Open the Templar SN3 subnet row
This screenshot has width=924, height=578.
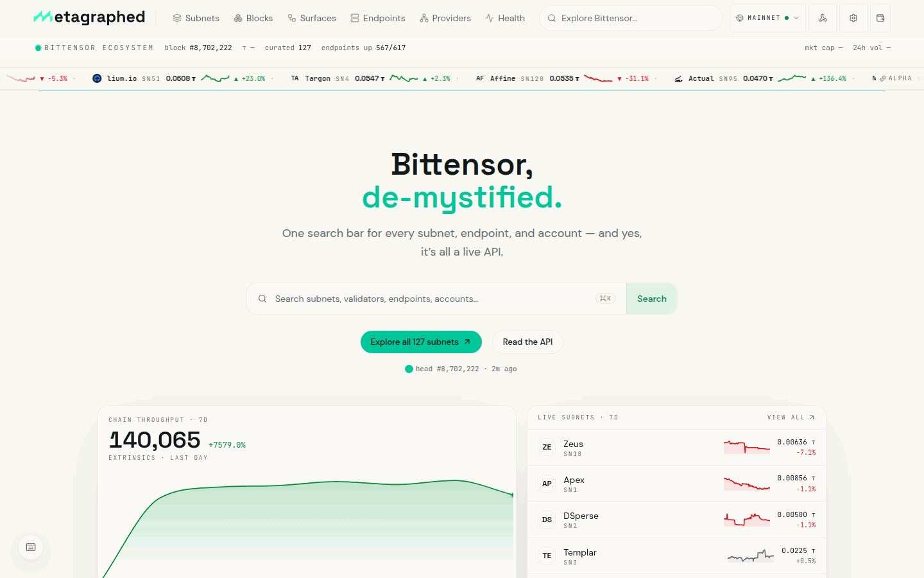(676, 556)
